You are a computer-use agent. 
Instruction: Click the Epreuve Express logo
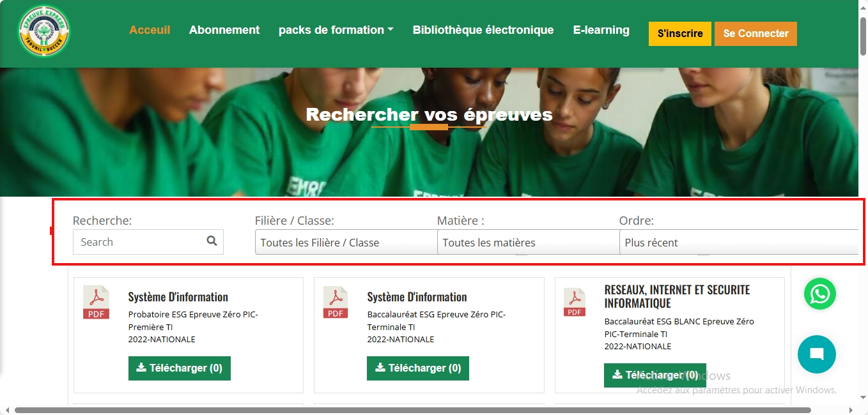point(44,31)
